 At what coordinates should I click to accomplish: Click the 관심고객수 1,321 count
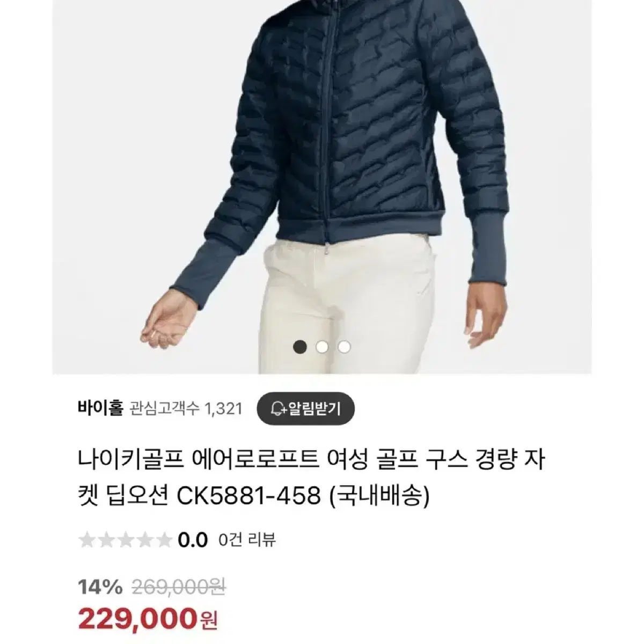pos(186,410)
